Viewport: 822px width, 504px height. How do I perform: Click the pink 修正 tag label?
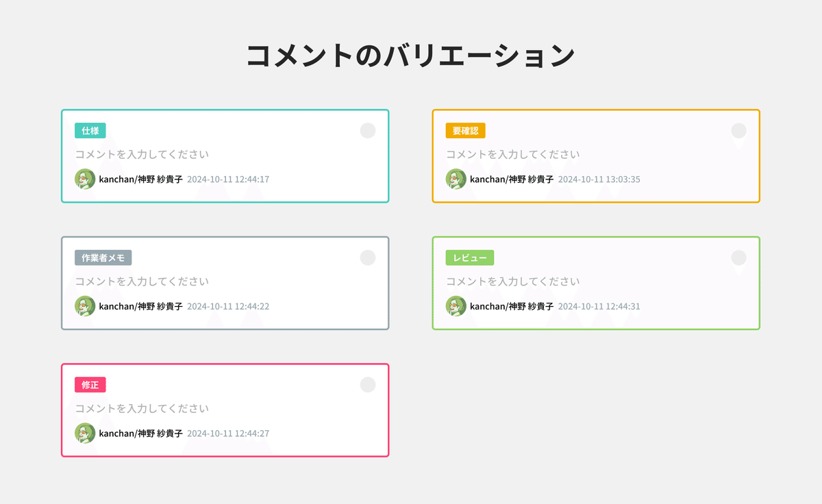point(90,385)
